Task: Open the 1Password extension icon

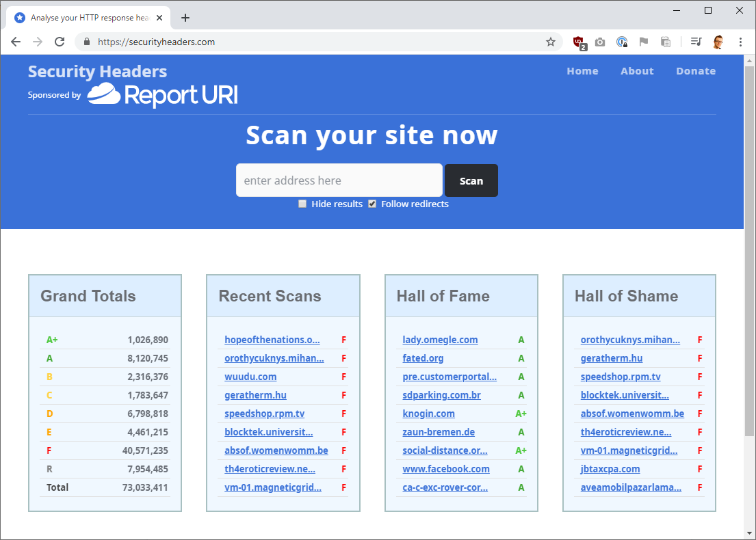Action: pyautogui.click(x=621, y=42)
